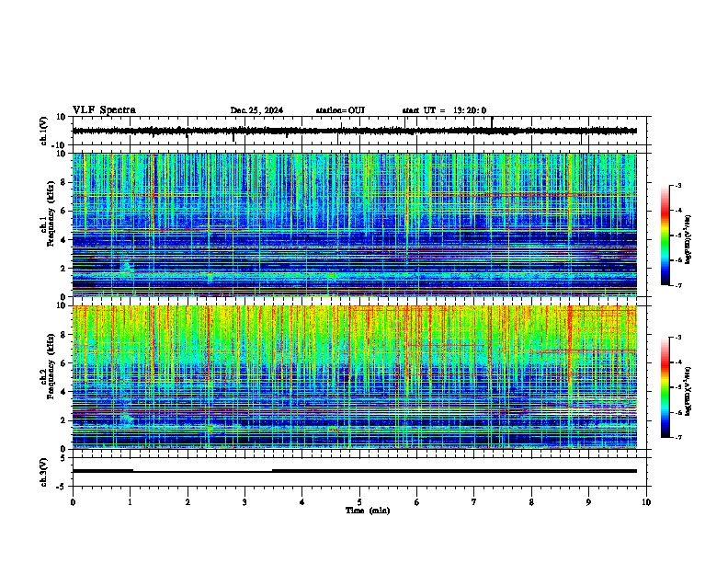
Task: Click the "-5" tick on ch.3(V) axis
Action: (x=63, y=487)
